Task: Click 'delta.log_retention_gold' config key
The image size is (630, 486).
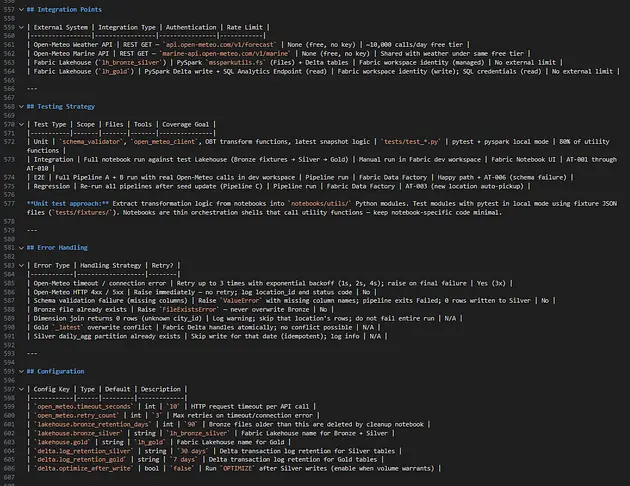Action: [80, 459]
